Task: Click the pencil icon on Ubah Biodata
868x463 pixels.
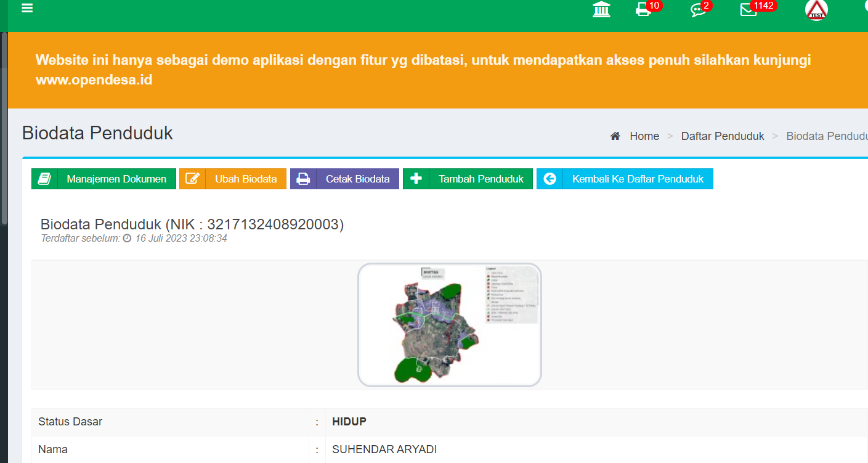Action: pos(192,178)
